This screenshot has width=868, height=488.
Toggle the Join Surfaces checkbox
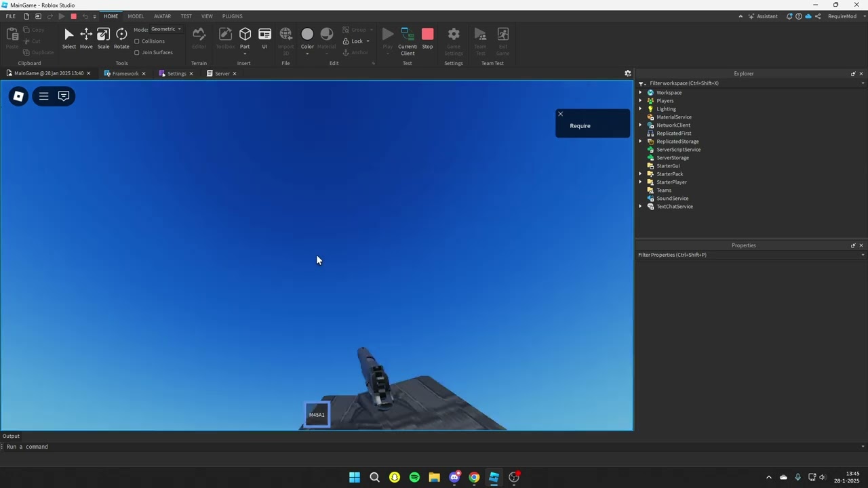137,52
